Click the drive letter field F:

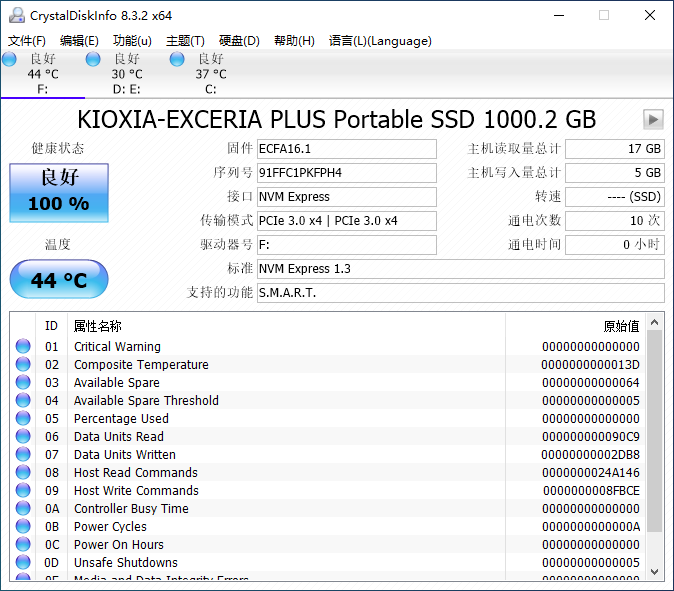346,245
